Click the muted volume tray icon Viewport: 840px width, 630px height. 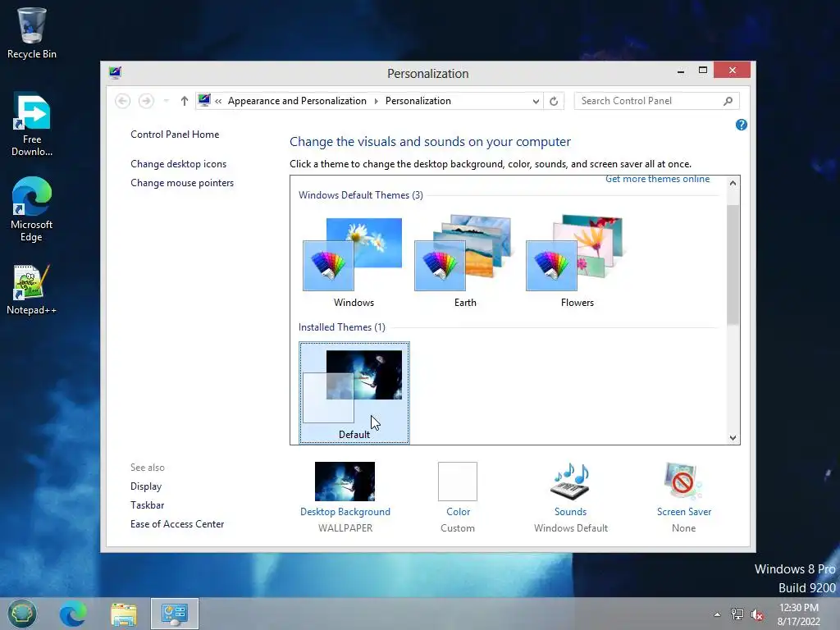click(757, 614)
